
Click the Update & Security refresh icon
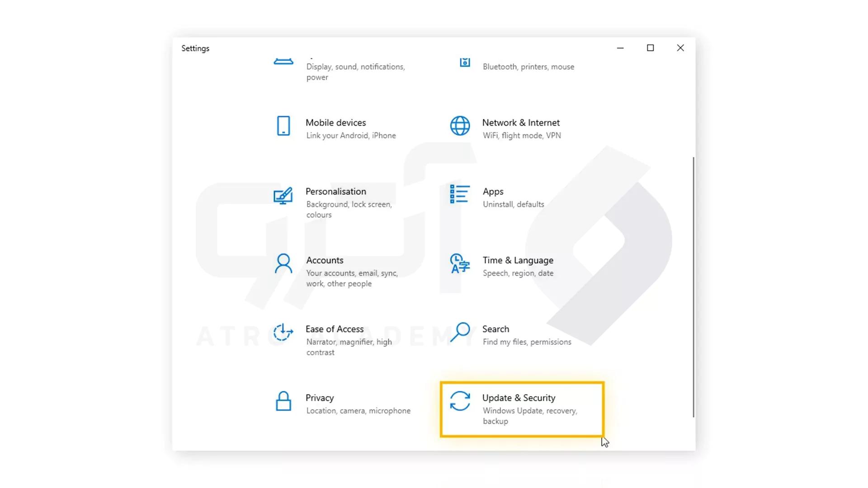460,401
